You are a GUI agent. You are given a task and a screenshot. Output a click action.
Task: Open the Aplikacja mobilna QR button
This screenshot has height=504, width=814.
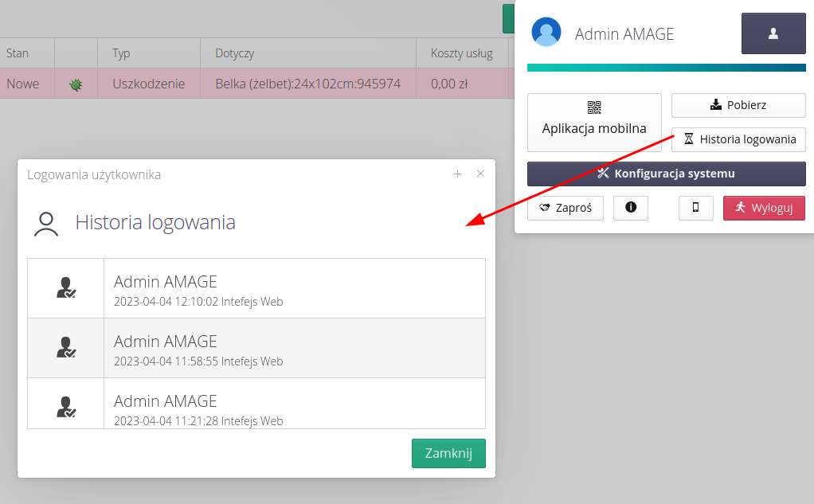click(x=594, y=122)
